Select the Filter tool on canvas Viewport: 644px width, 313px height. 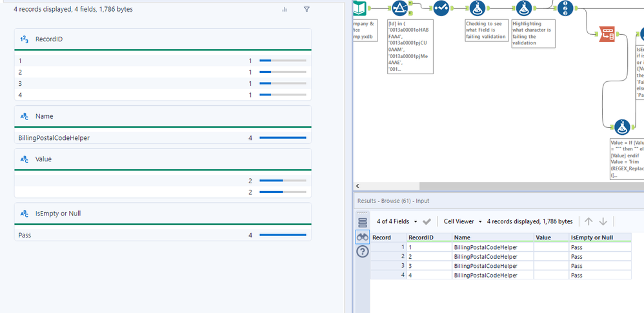click(399, 8)
